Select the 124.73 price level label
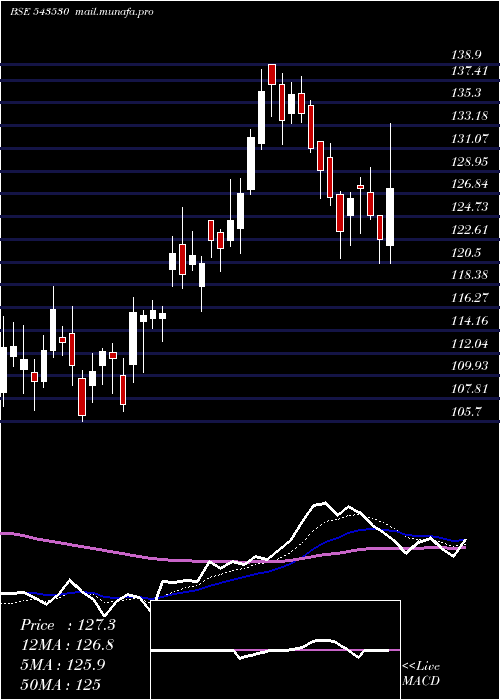500x700 pixels. pos(469,207)
